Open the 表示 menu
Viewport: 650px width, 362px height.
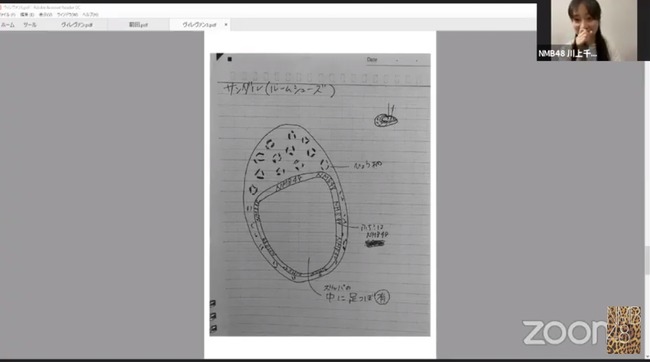coord(46,15)
